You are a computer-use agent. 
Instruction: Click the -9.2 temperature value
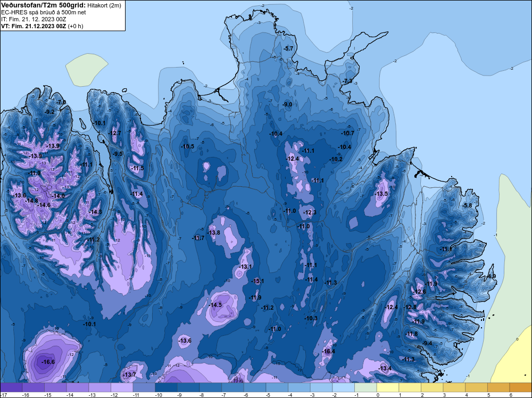click(x=49, y=112)
